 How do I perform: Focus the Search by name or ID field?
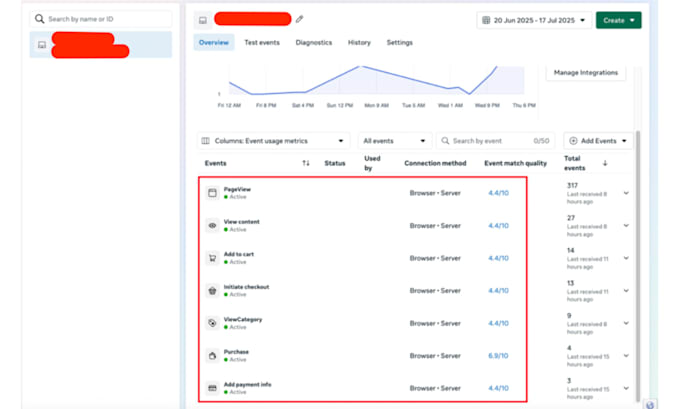click(x=101, y=19)
